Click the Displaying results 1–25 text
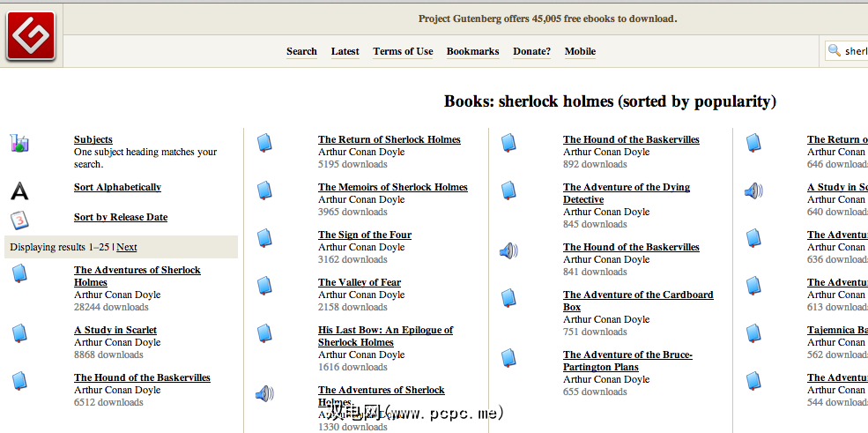This screenshot has height=433, width=868. tap(60, 247)
